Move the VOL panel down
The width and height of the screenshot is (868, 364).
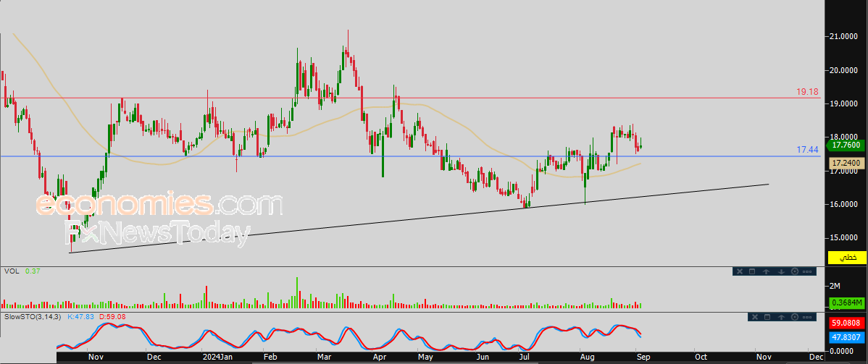[x=781, y=271]
